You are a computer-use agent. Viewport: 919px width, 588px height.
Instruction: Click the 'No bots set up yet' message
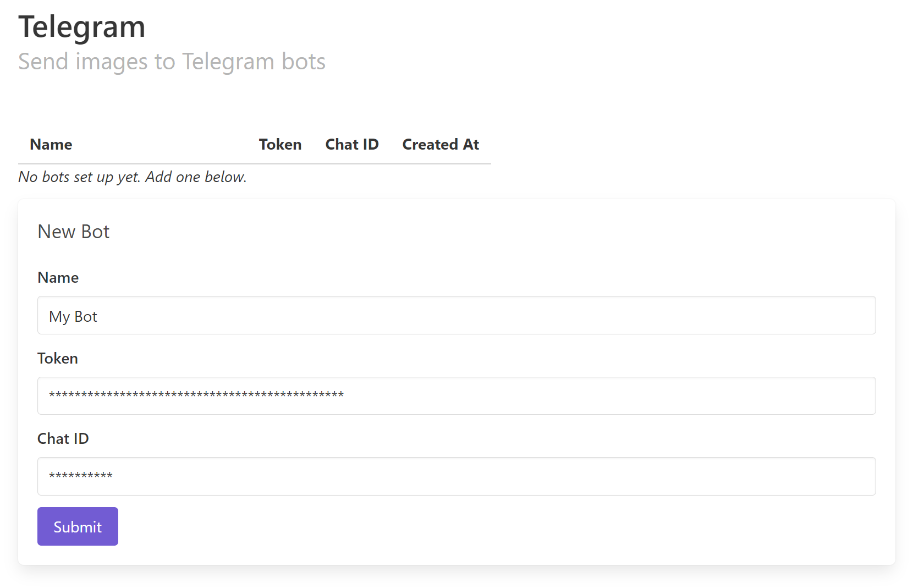[133, 177]
